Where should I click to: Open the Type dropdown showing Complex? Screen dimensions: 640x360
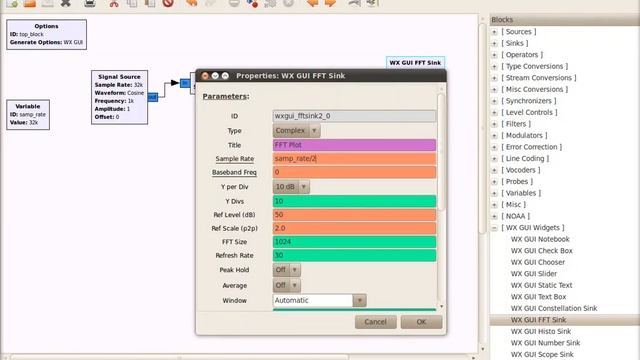click(296, 131)
